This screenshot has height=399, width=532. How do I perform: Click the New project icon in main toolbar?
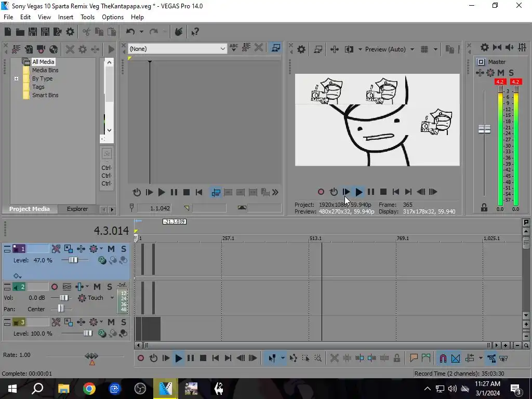coord(8,32)
